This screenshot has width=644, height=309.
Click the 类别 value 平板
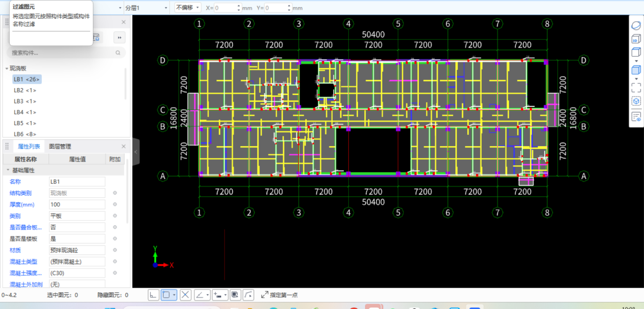click(77, 216)
